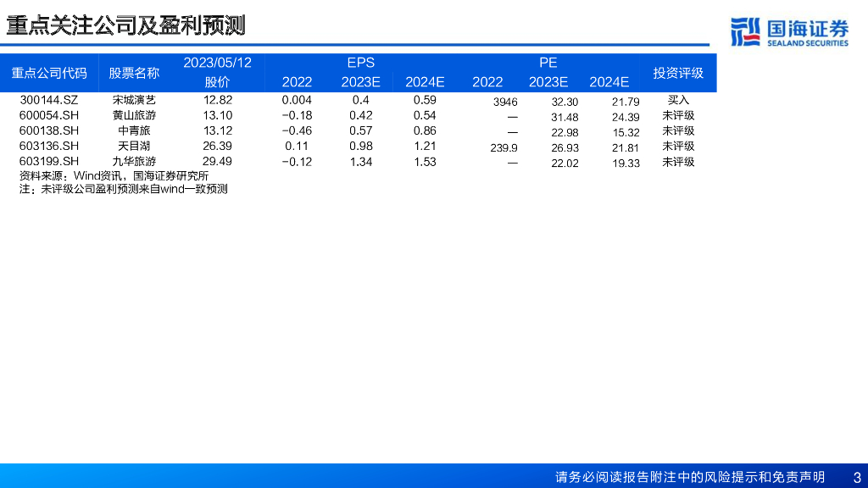The height and width of the screenshot is (488, 868).
Task: Click EPS value 0.004
Action: [x=297, y=100]
